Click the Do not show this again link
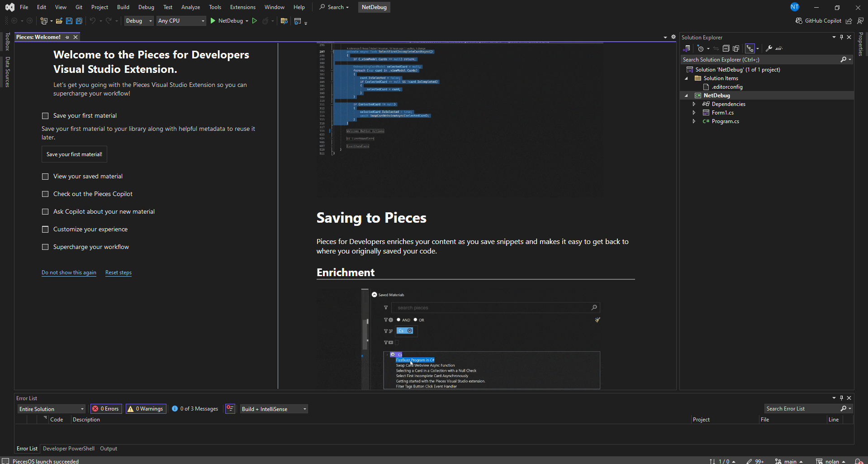This screenshot has height=464, width=868. coord(69,273)
